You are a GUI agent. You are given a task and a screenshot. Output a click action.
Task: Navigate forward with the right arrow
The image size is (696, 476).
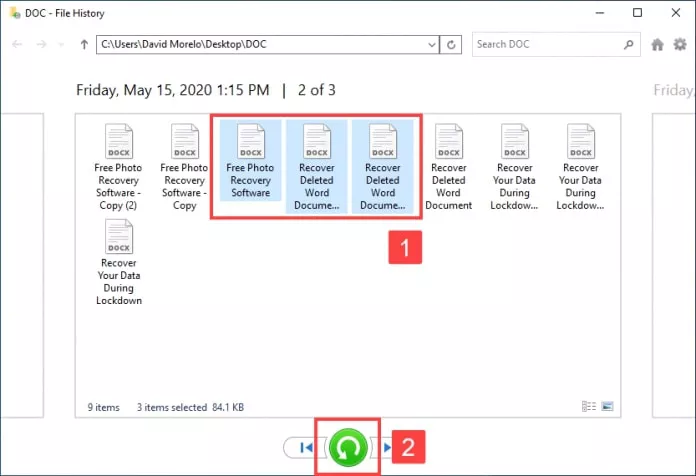tap(41, 44)
